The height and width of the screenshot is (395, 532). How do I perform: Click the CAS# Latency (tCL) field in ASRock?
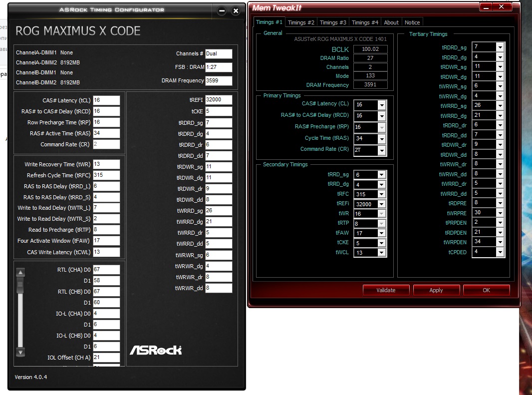(x=106, y=100)
